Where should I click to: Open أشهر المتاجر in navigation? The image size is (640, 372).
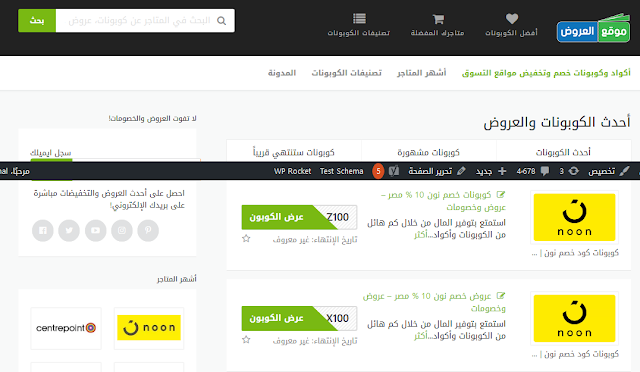coord(421,73)
